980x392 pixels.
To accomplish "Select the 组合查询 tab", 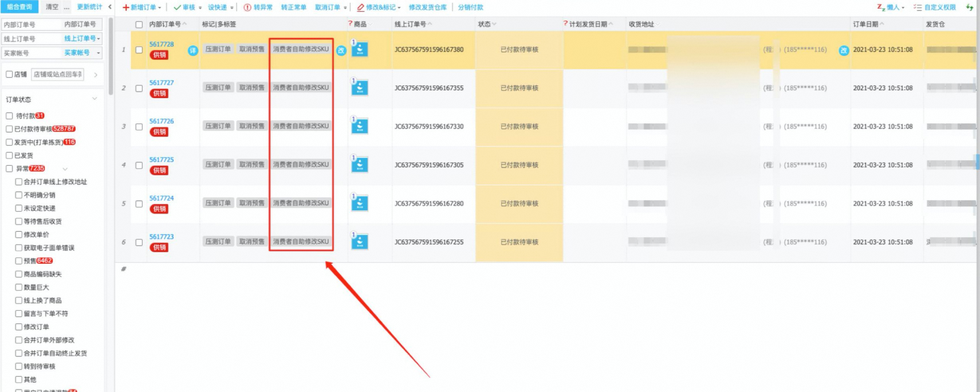I will 19,6.
